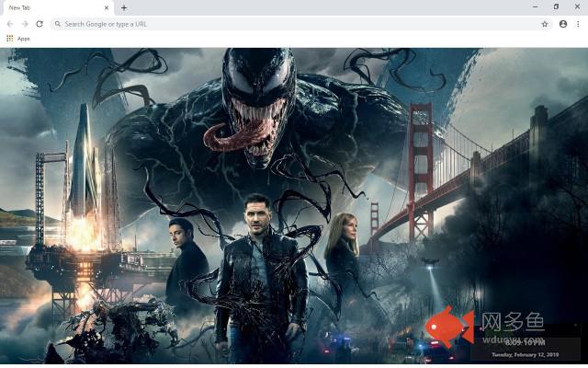This screenshot has width=588, height=368.
Task: Open the Apps grid icon in bookmarks bar
Action: tap(10, 39)
